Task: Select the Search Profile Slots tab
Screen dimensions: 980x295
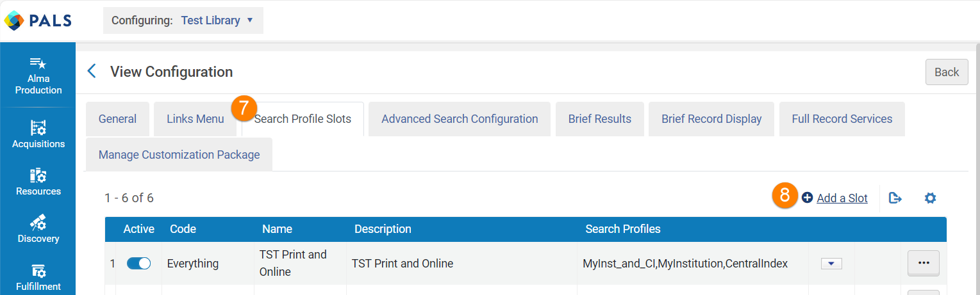Action: point(303,119)
